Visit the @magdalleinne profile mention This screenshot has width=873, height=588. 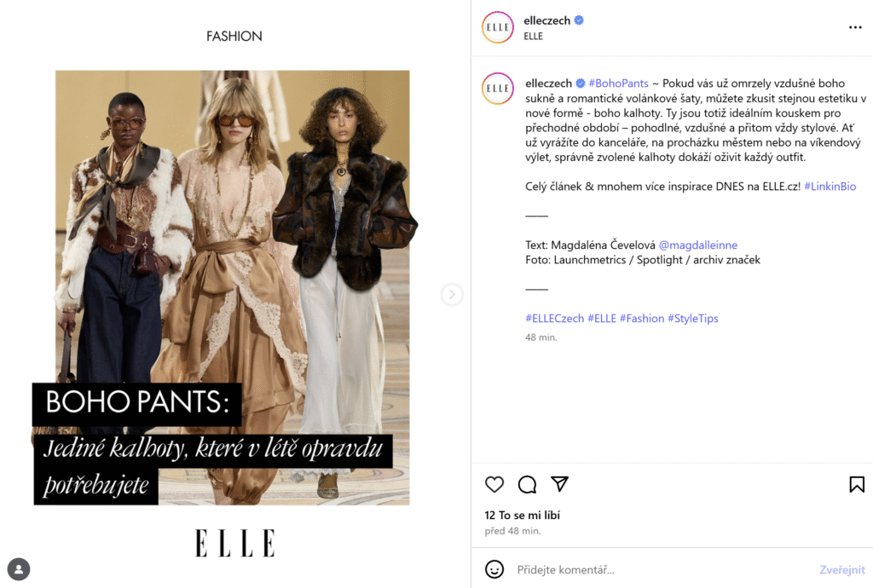698,245
